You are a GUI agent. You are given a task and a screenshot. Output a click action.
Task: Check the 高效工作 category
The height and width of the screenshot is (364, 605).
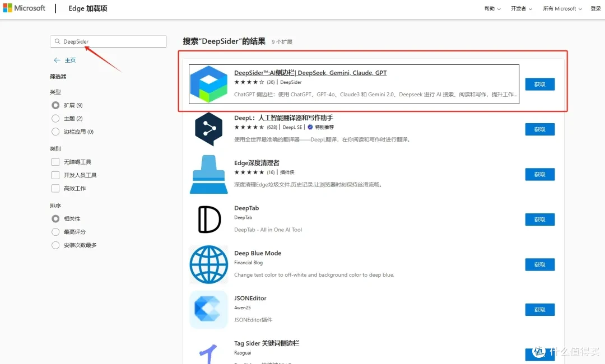point(55,188)
